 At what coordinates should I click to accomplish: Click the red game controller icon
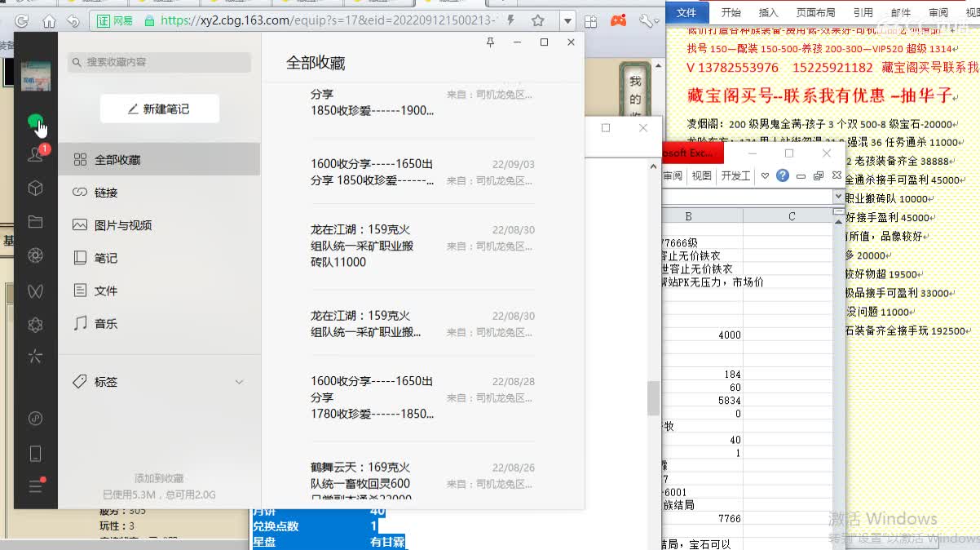coord(619,20)
